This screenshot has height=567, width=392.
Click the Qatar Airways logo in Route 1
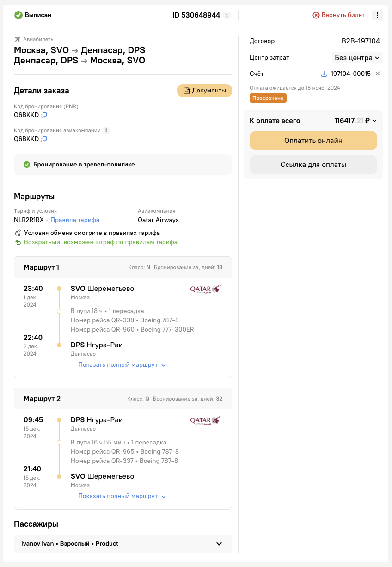point(206,289)
